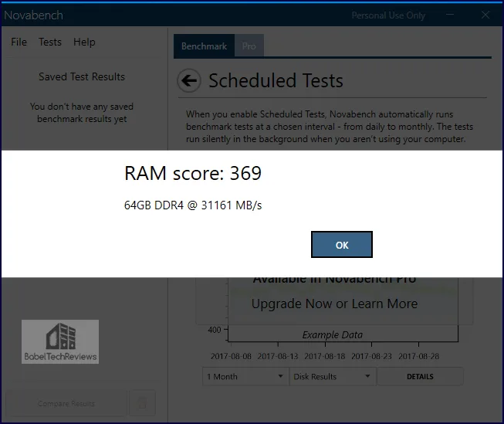Image resolution: width=504 pixels, height=424 pixels.
Task: Click the Scheduled Tests heading
Action: click(276, 80)
